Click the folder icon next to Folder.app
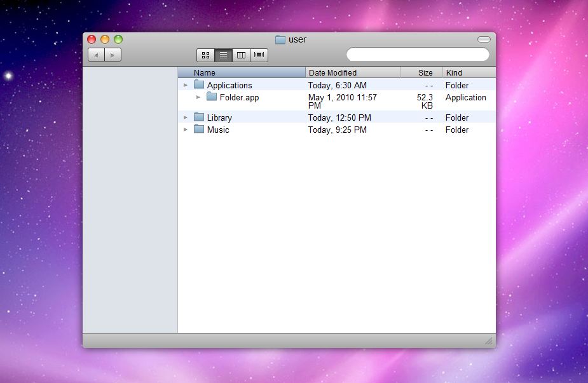 pos(210,97)
